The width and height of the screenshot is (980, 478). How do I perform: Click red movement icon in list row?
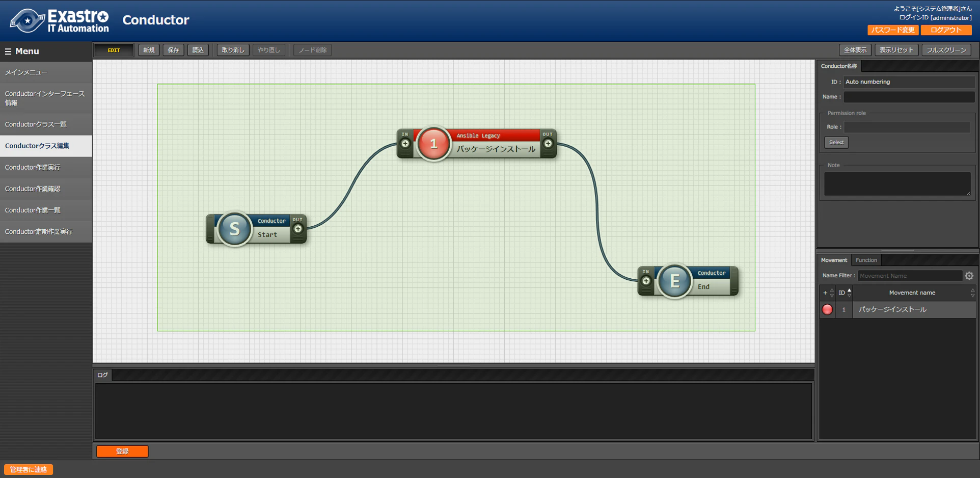pos(827,309)
